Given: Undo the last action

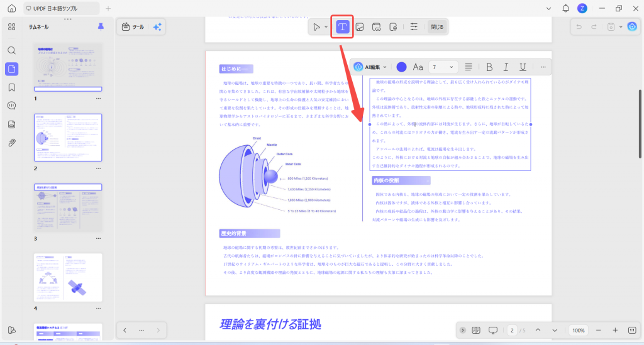Looking at the screenshot, I should click(579, 27).
